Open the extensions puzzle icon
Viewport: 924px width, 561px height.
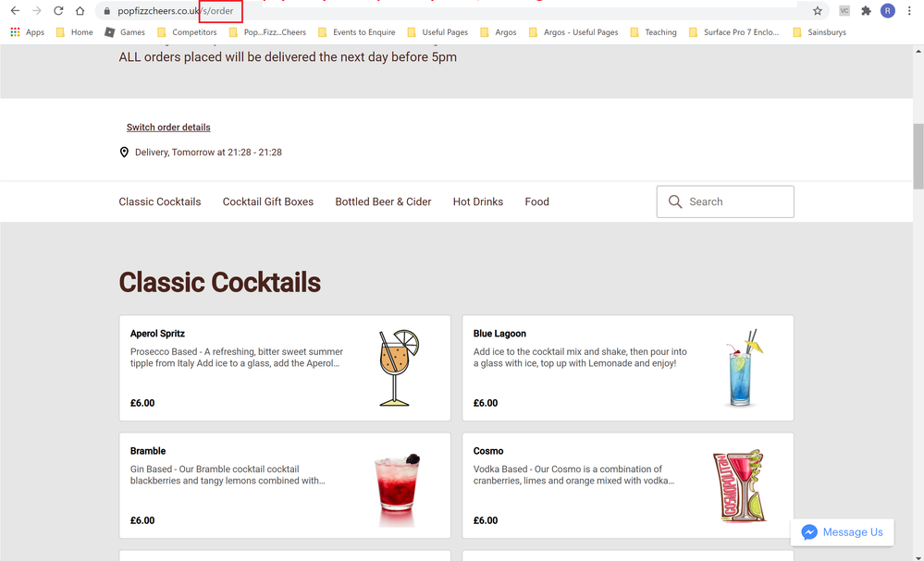[x=866, y=11]
